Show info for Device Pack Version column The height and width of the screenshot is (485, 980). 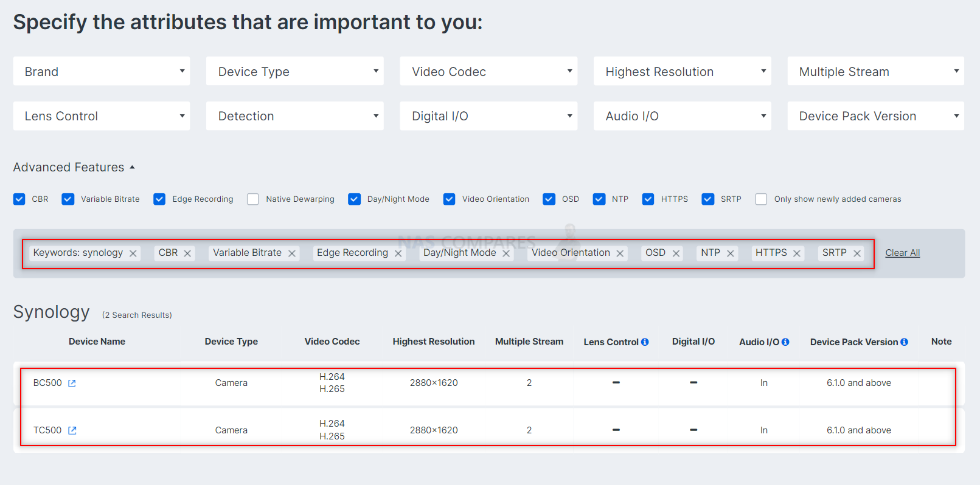pos(904,342)
